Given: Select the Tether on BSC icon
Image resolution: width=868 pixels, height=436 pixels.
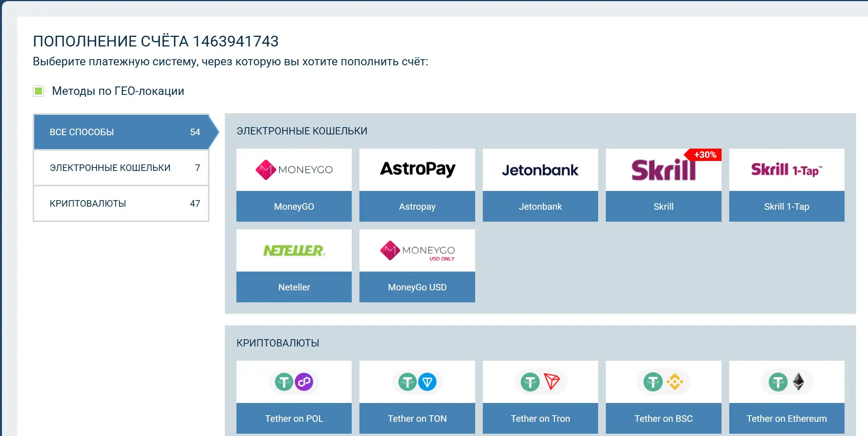Looking at the screenshot, I should [663, 381].
